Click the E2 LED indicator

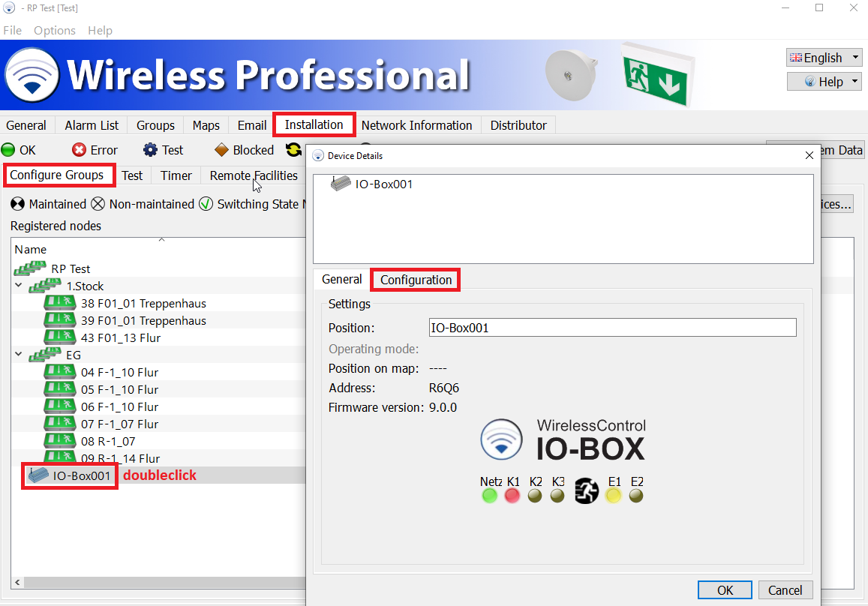pos(636,496)
